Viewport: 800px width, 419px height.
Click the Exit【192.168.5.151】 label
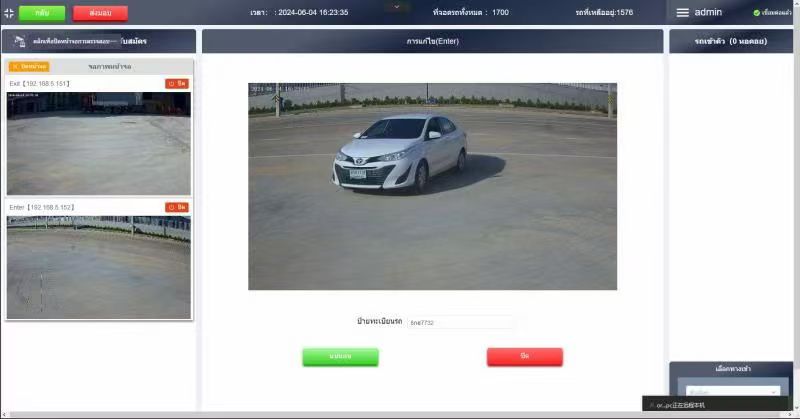point(40,84)
